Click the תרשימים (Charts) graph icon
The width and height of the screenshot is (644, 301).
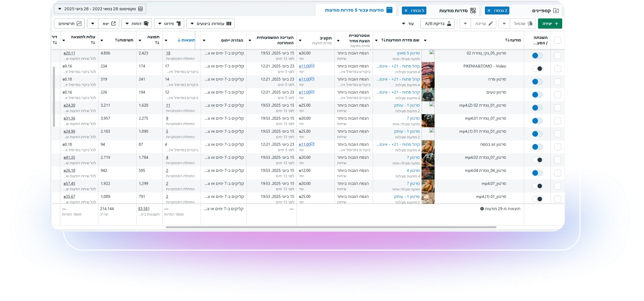click(79, 23)
